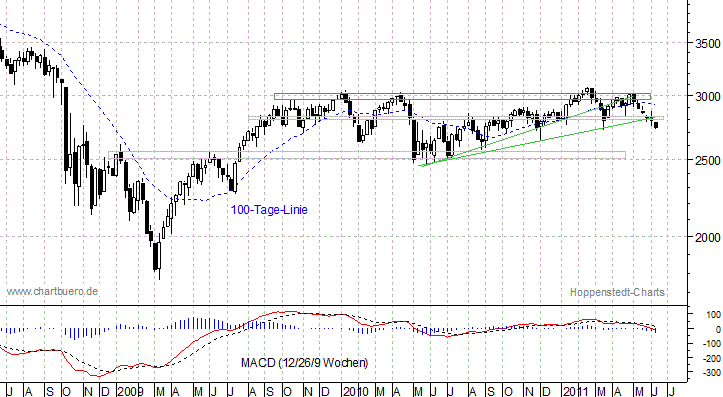Viewport: 723px width, 397px height.
Task: Click the October 2008 'O' month label
Action: coord(66,392)
